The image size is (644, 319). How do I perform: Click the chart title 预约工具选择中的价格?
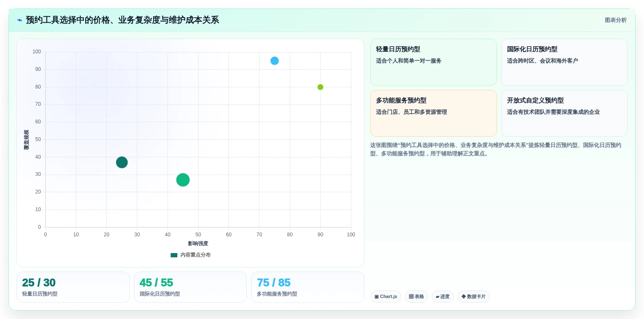coord(123,20)
